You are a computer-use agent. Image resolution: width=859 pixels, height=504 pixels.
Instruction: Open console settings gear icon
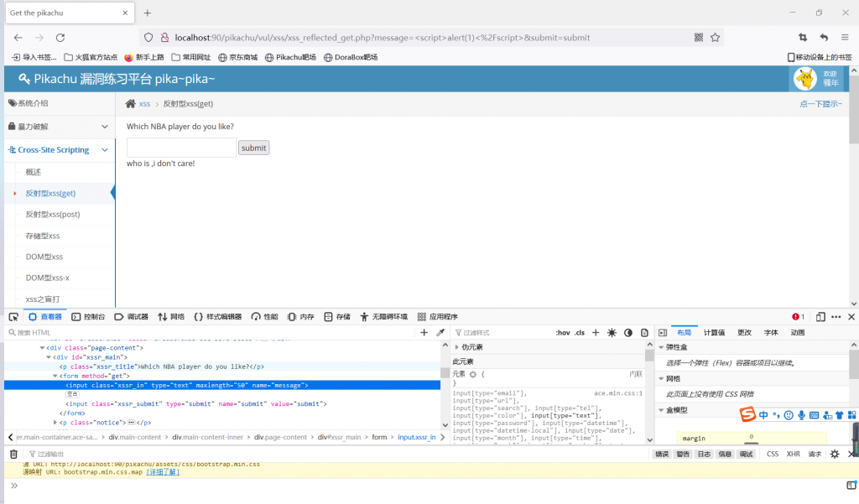(835, 454)
